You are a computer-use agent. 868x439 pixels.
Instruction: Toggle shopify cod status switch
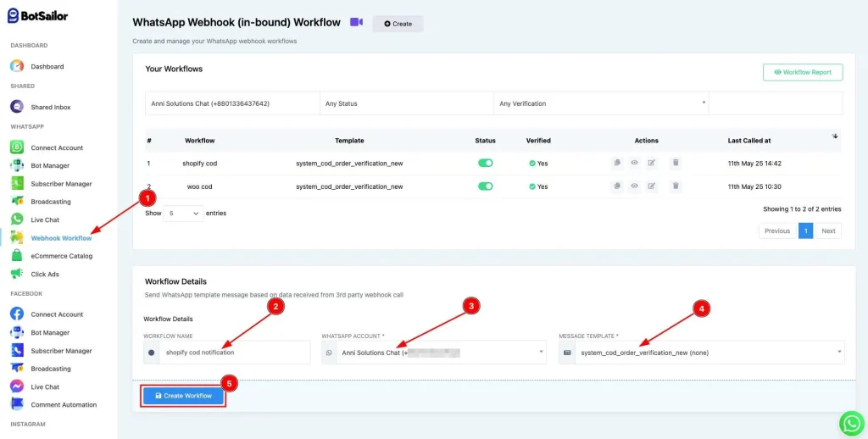(486, 164)
